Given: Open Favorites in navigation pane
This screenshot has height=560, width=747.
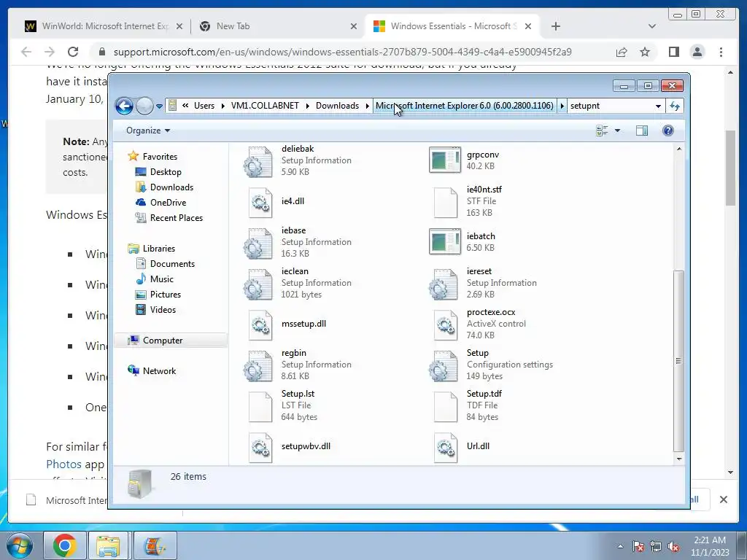Looking at the screenshot, I should [x=160, y=157].
